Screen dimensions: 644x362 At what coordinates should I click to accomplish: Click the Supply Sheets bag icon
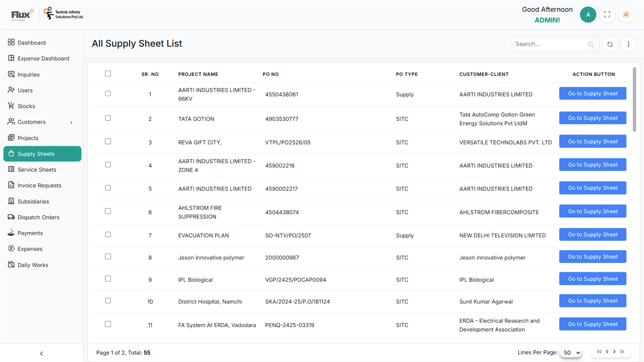tap(11, 154)
